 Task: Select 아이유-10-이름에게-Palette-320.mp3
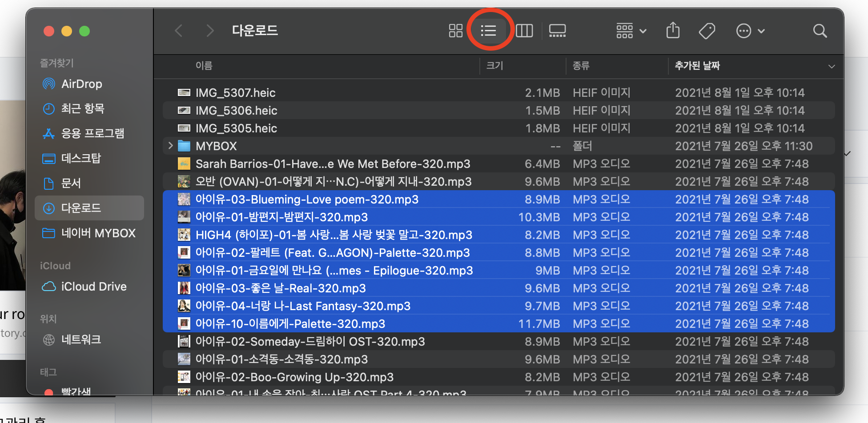coord(498,323)
